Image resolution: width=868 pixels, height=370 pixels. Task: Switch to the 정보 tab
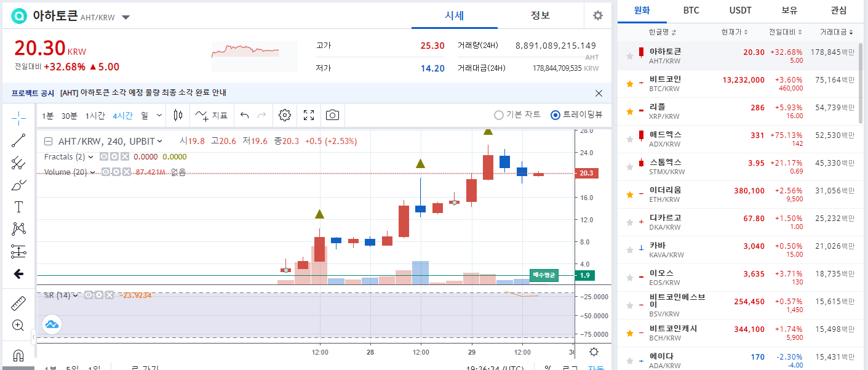(540, 15)
